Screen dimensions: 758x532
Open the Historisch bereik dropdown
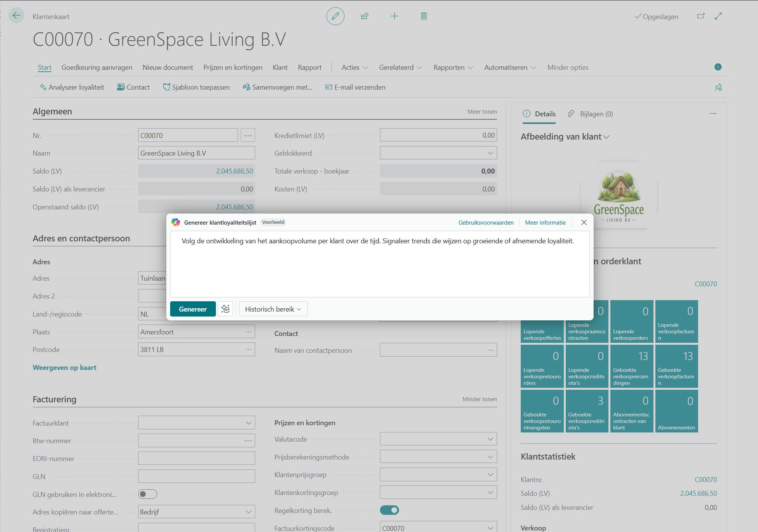(x=273, y=309)
